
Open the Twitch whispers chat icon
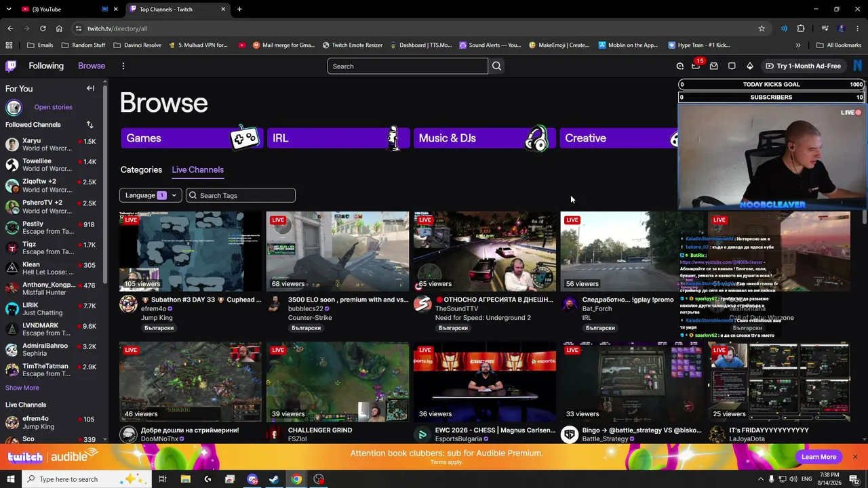tap(732, 66)
